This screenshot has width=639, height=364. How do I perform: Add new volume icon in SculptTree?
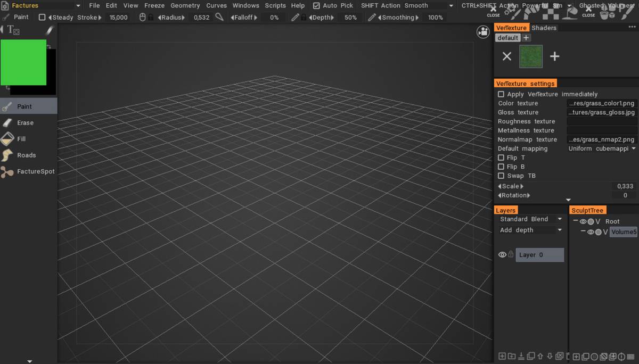[x=576, y=356]
